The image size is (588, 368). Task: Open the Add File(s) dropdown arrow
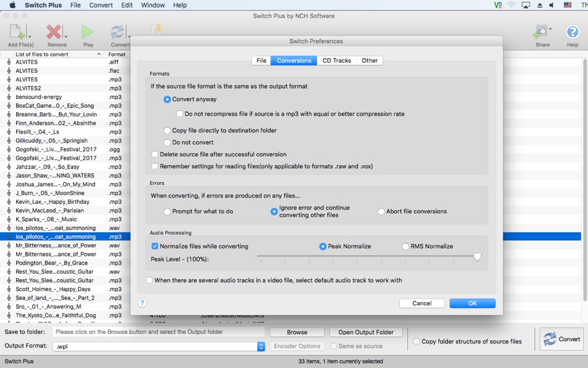coord(29,37)
